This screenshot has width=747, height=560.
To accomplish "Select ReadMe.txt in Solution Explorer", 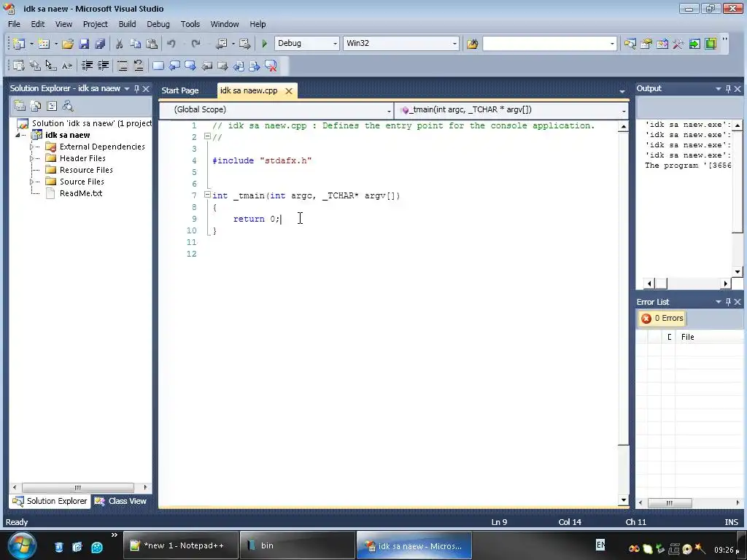I will coord(80,193).
